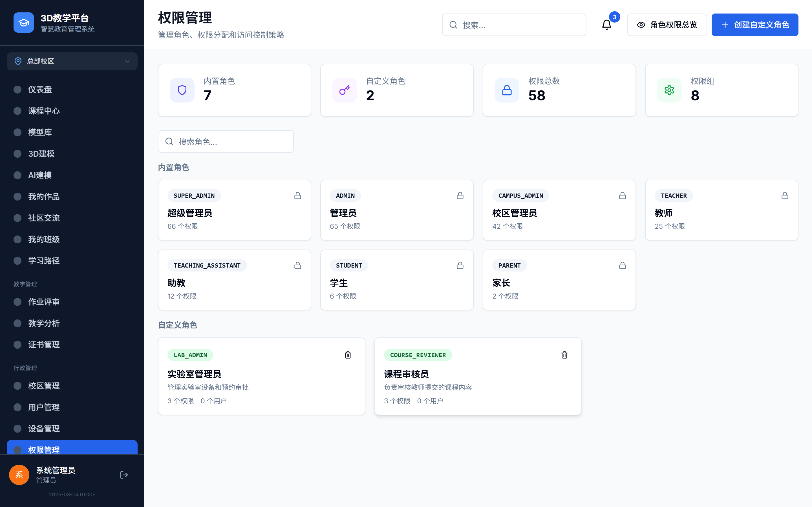Toggle the lock on PARENT role card
The height and width of the screenshot is (507, 812).
coord(623,265)
